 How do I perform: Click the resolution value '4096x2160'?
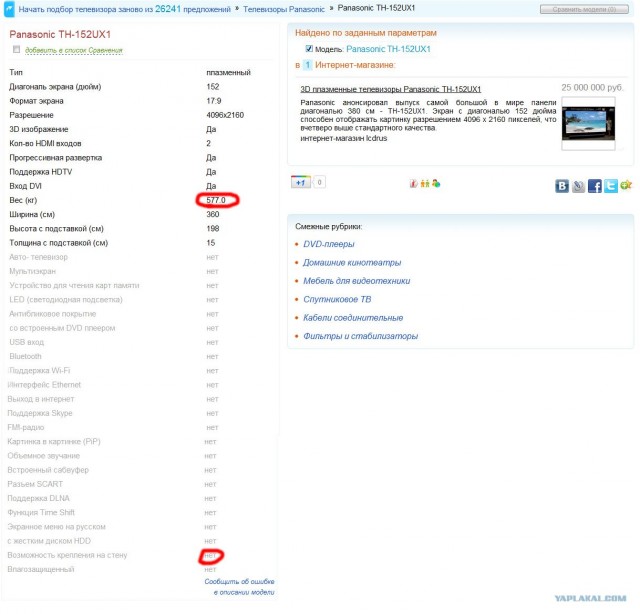(225, 115)
